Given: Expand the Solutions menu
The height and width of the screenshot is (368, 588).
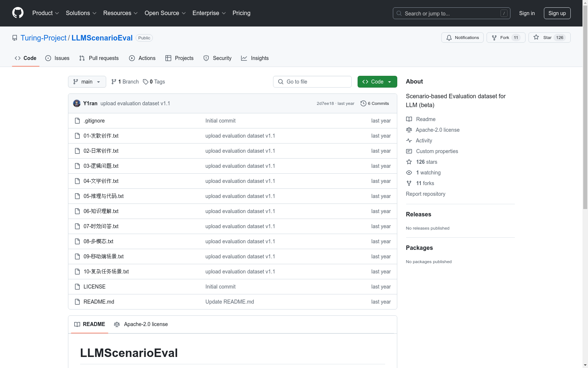Looking at the screenshot, I should click(81, 13).
